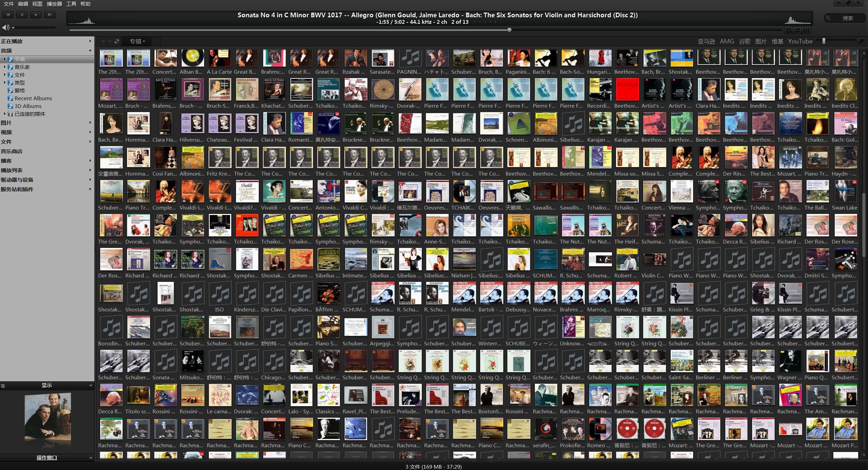Click the pop-out arrow icon beside size slider
The width and height of the screenshot is (868, 470).
(x=861, y=41)
